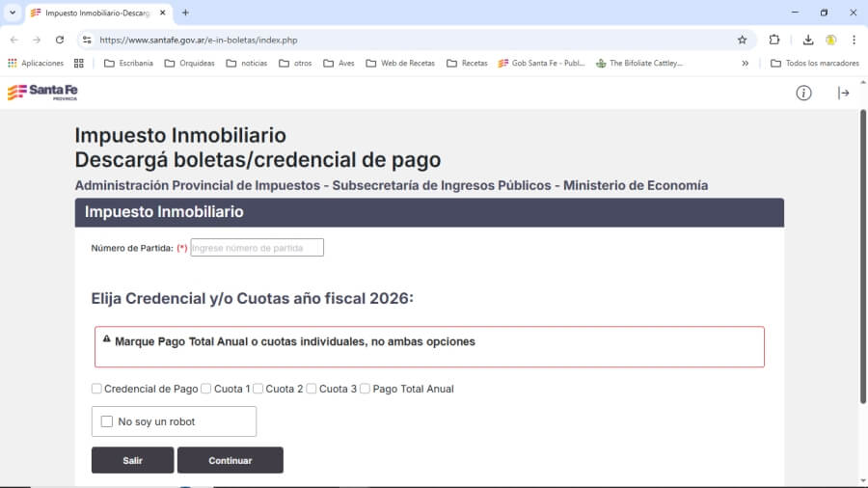868x488 pixels.
Task: Open the Recetas bookmarks folder
Action: (x=467, y=63)
